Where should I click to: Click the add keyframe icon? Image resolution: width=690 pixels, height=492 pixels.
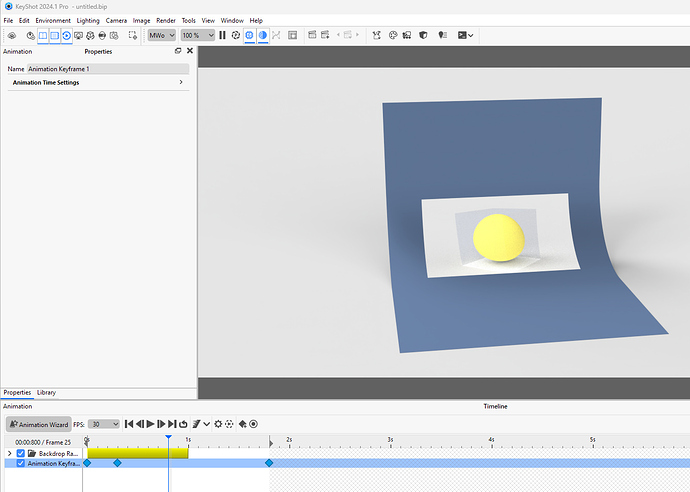tap(242, 424)
